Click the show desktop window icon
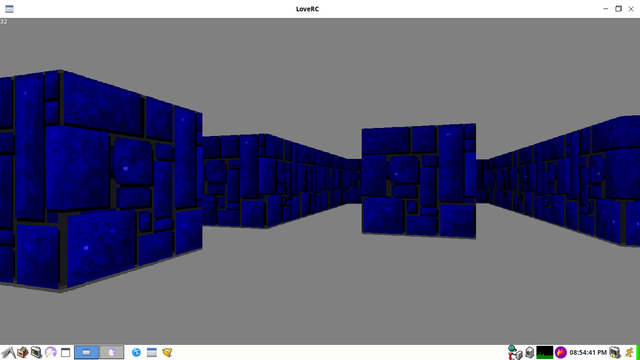 tap(65, 352)
